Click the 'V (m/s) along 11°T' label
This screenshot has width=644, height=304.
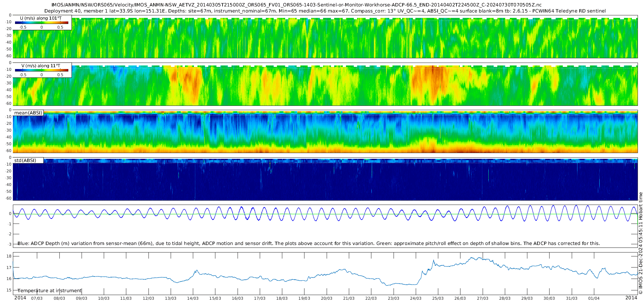[x=41, y=66]
